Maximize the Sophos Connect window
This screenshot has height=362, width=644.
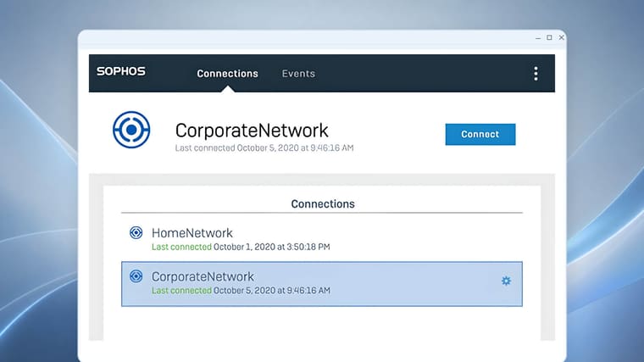point(549,37)
